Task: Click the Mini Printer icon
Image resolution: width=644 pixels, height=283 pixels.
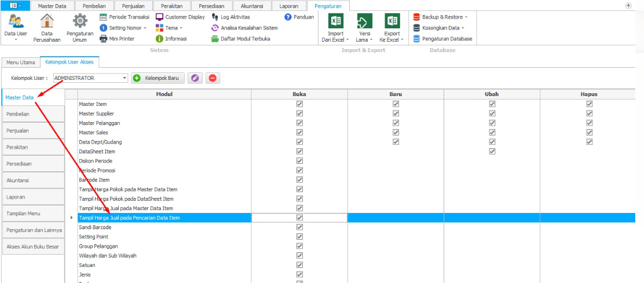Action: coord(104,39)
